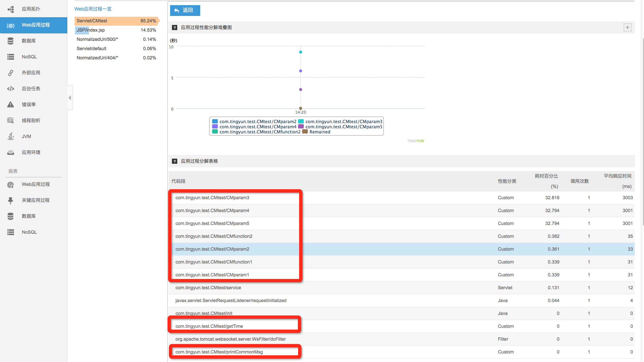Toggle CMparam2 series in chart legend
Viewport: 644px width, 362px height.
(x=257, y=121)
